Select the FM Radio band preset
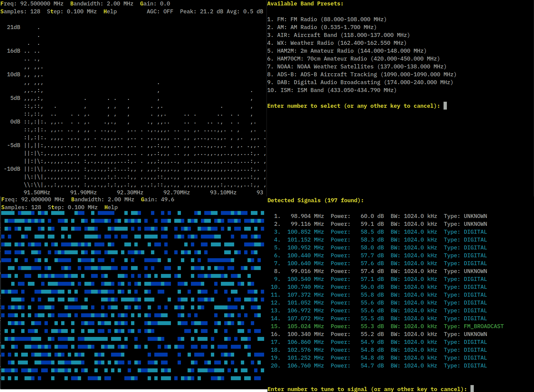Screen dimensions: 534x392 326,19
